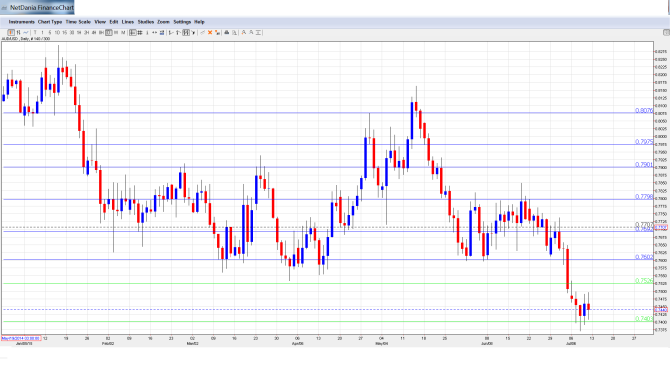Click the boxed split-pane toolbar icon
This screenshot has width=670, height=377.
point(186,32)
